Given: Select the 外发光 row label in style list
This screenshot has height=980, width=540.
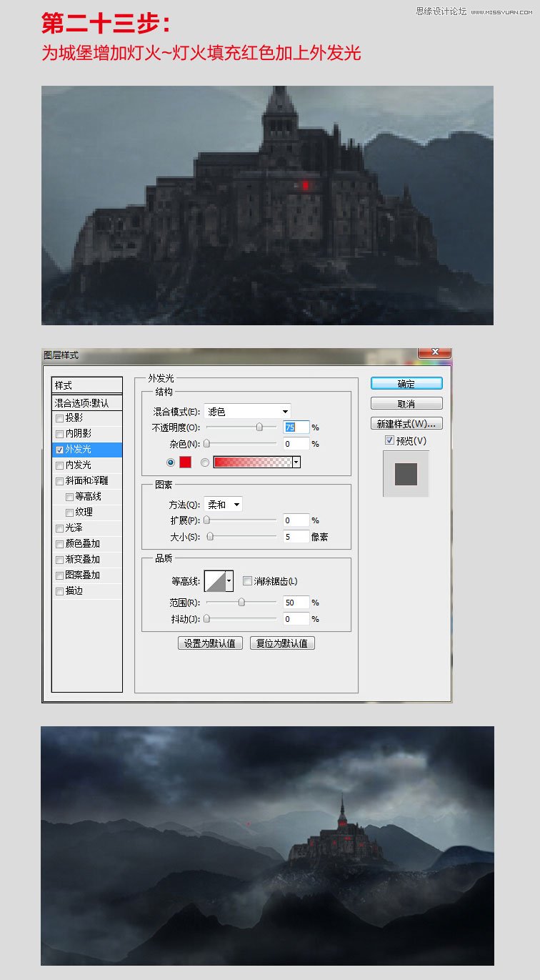Looking at the screenshot, I should coord(79,450).
